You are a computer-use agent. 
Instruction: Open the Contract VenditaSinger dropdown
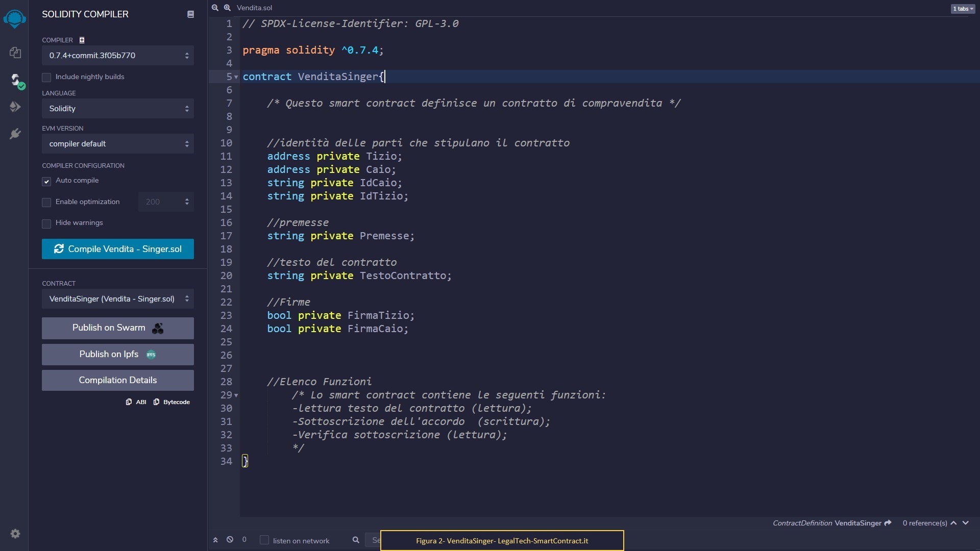(x=118, y=299)
